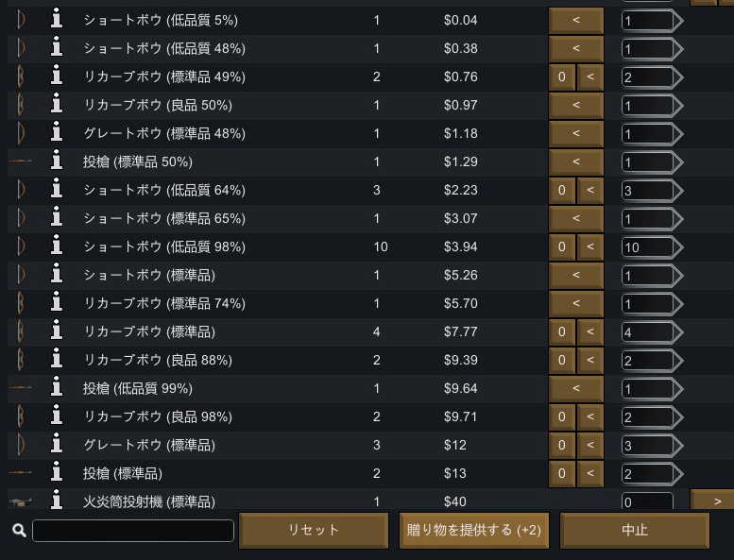Click the spear icon of 投槍 (低品質 99%)
This screenshot has height=560, width=734.
tap(20, 388)
